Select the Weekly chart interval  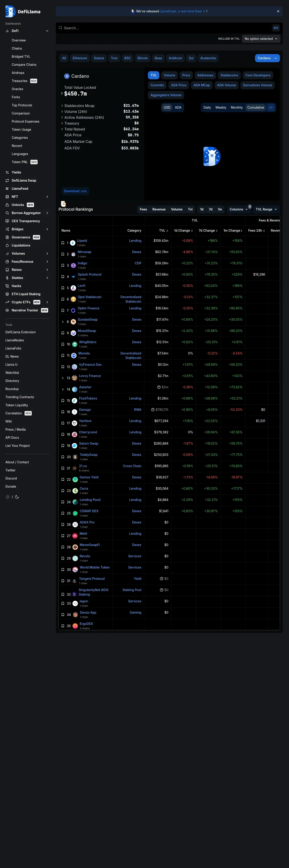click(x=221, y=107)
